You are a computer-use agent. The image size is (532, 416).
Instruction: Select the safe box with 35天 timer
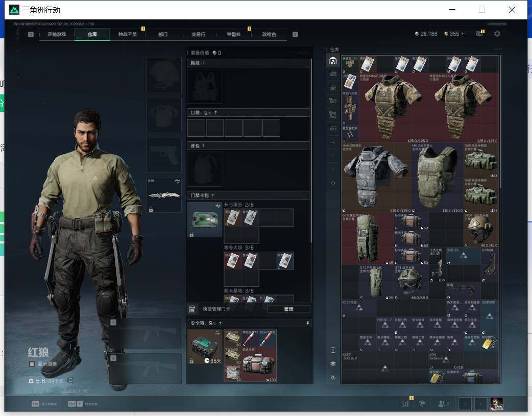(205, 347)
